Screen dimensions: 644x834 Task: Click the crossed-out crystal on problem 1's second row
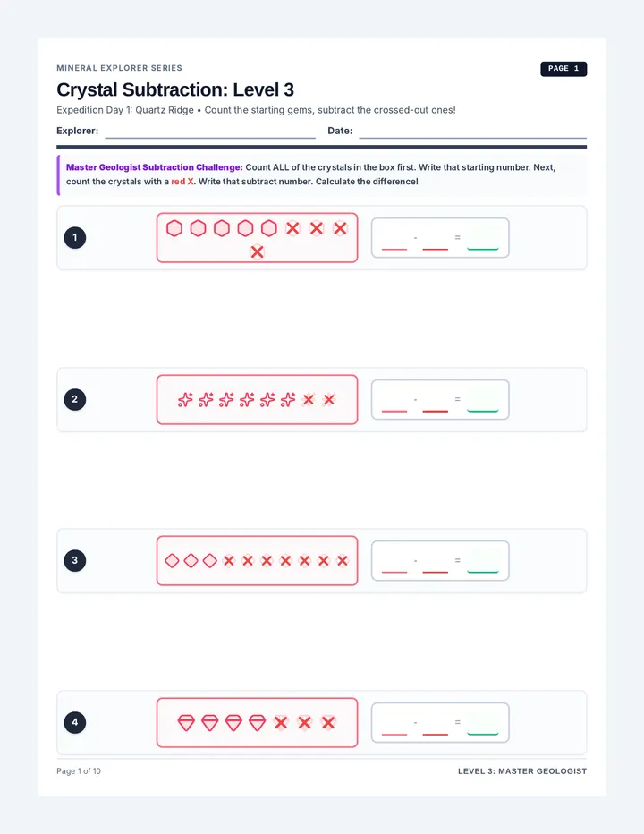(x=257, y=251)
